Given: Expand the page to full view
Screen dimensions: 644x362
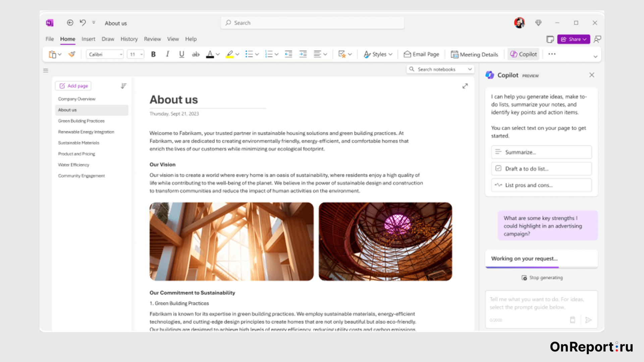Looking at the screenshot, I should coord(465,86).
